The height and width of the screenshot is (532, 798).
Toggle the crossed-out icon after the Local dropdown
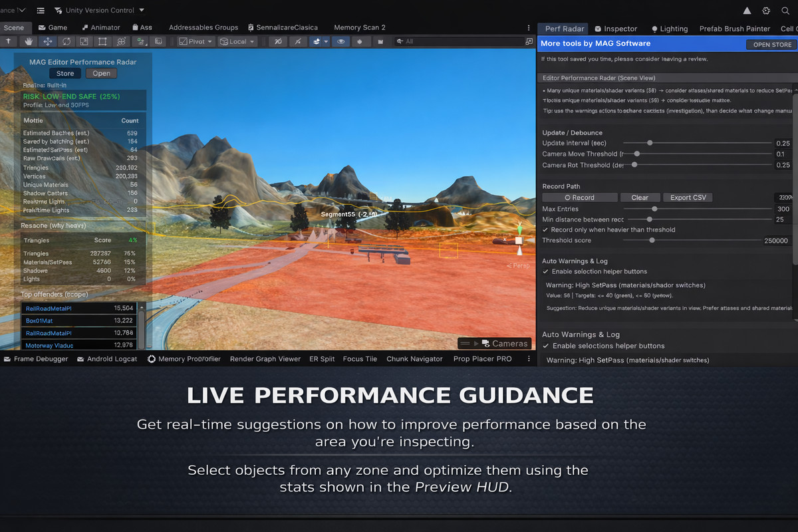[x=278, y=41]
